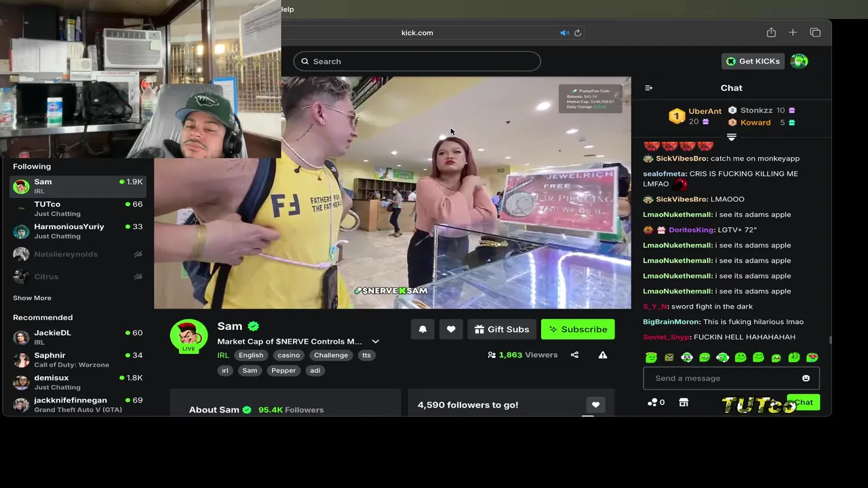Viewport: 868px width, 488px height.
Task: Open offline Citrus channel
Action: click(x=78, y=277)
